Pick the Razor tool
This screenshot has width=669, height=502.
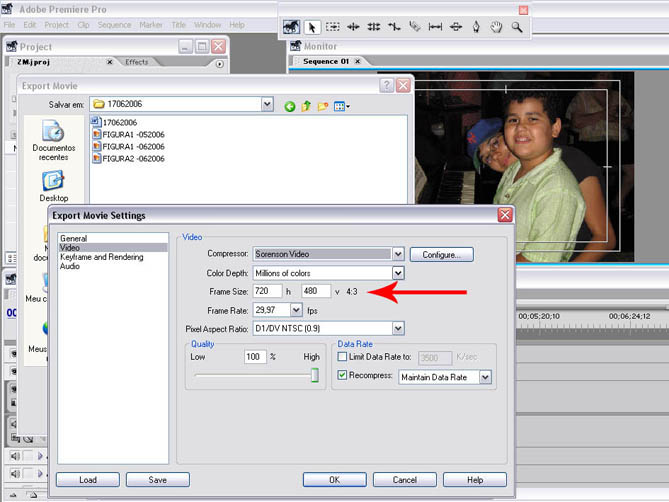414,28
